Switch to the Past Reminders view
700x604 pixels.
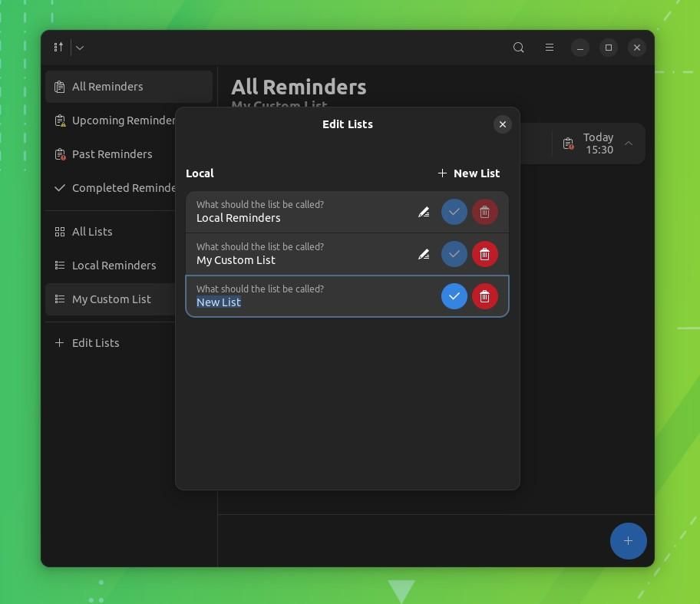(112, 153)
